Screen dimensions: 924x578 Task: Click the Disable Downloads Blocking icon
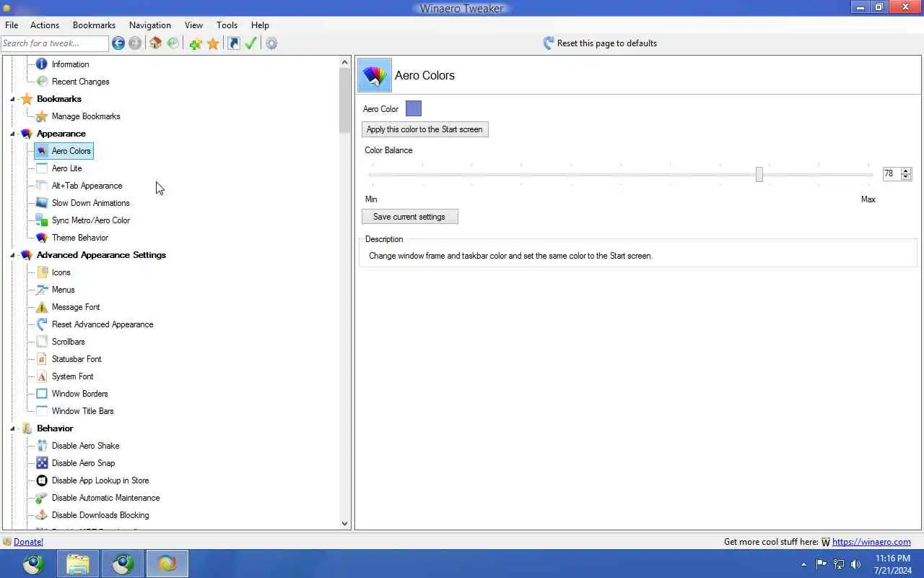point(42,515)
